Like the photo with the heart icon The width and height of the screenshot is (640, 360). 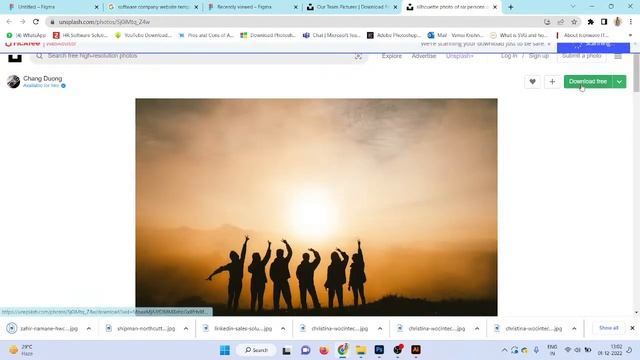[532, 82]
